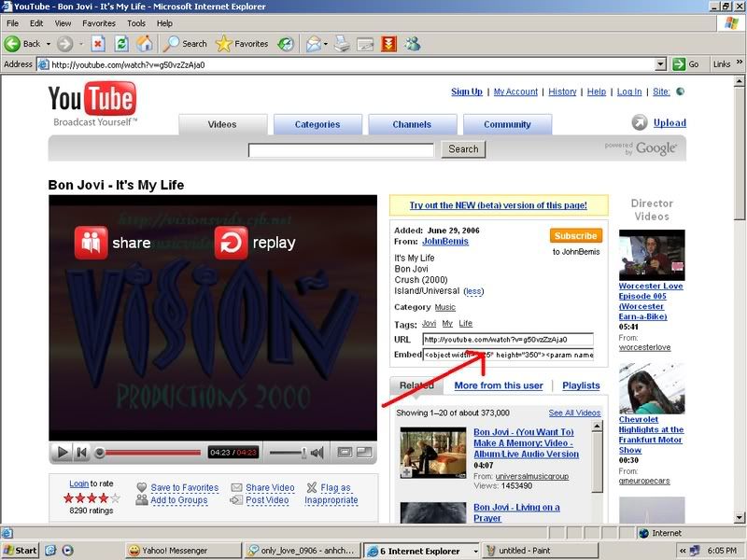Viewport: 747px width, 560px height.
Task: Click the page vertical scrollbar down arrow
Action: pos(740,518)
